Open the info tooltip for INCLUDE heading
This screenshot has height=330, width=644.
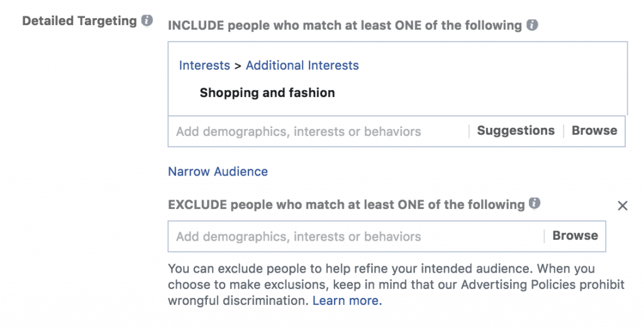pos(532,25)
